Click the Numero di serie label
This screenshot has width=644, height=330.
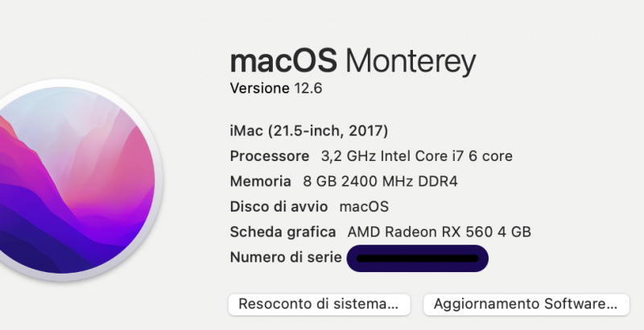(283, 258)
